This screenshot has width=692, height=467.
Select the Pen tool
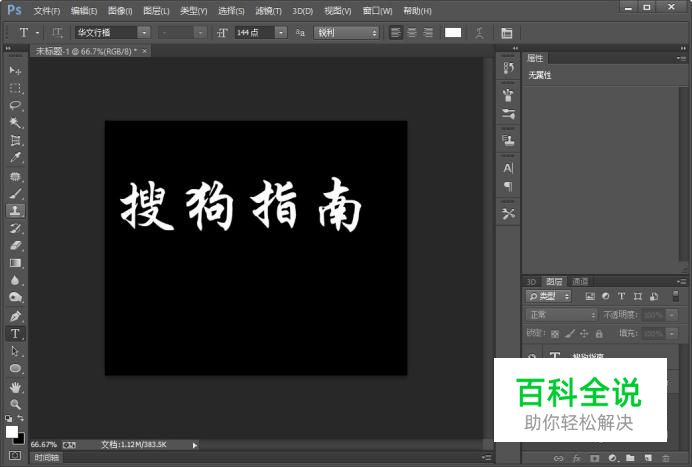tap(15, 316)
